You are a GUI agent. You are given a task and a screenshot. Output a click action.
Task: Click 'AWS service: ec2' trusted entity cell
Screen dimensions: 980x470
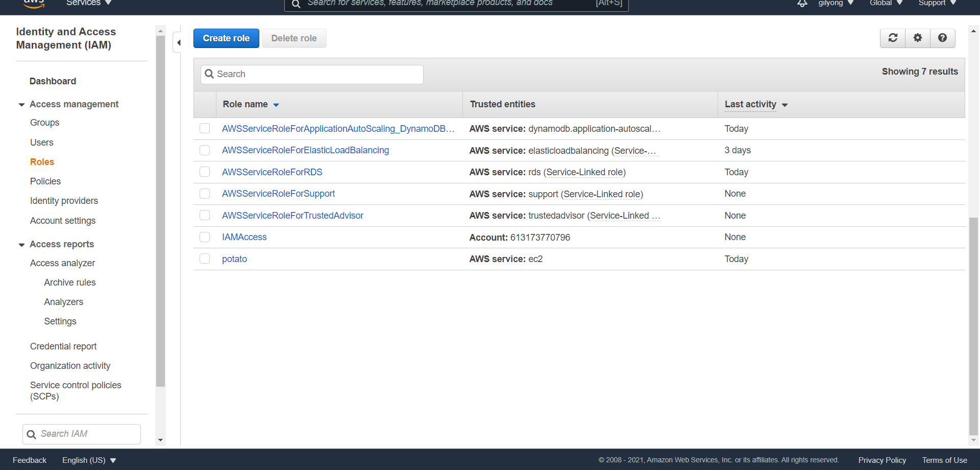click(506, 259)
